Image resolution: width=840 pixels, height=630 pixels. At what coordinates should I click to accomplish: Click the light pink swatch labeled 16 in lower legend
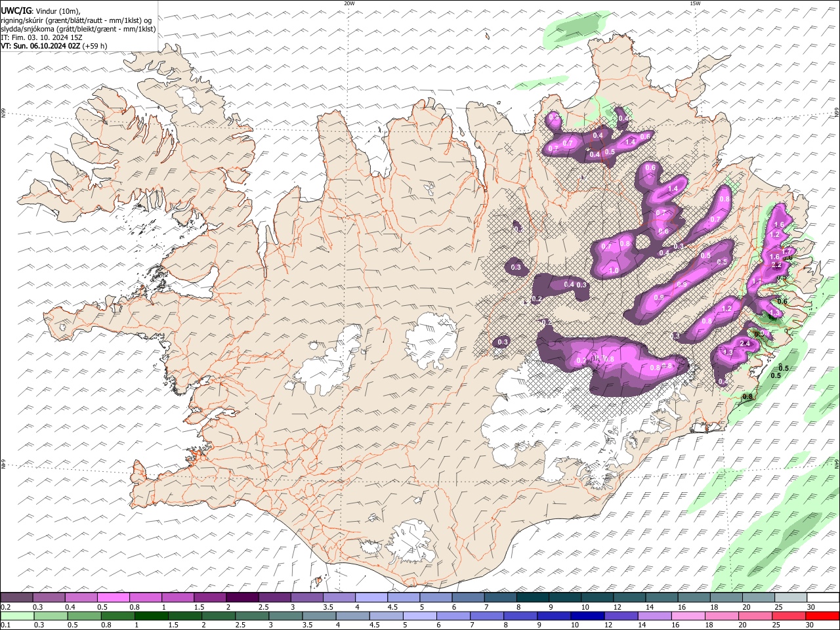688,616
